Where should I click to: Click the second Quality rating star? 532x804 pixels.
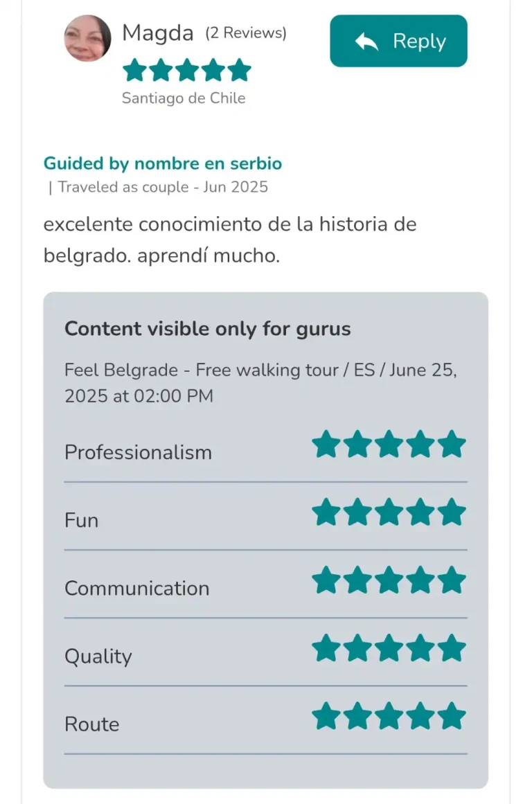click(x=357, y=648)
